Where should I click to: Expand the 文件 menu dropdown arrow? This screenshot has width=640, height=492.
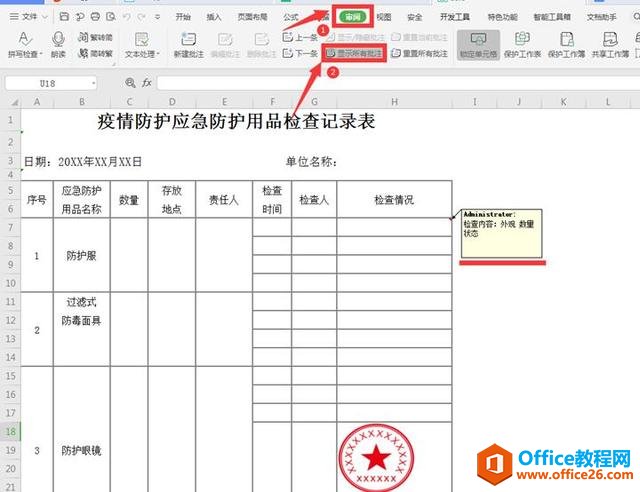click(x=45, y=17)
